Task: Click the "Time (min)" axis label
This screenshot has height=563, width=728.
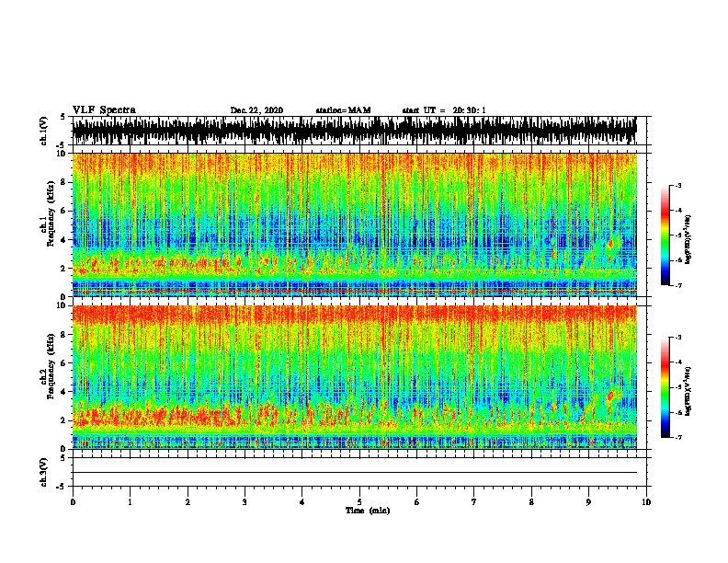Action: coord(368,511)
